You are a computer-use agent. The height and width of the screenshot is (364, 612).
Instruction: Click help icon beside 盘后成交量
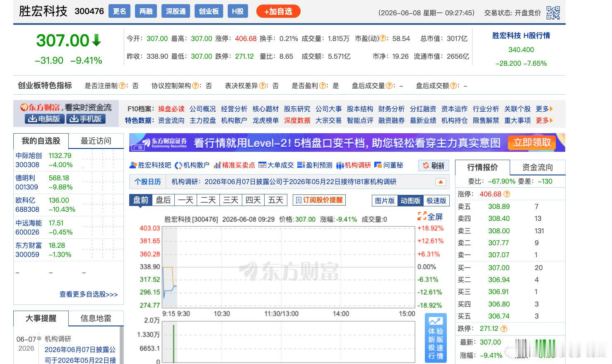coord(389,86)
